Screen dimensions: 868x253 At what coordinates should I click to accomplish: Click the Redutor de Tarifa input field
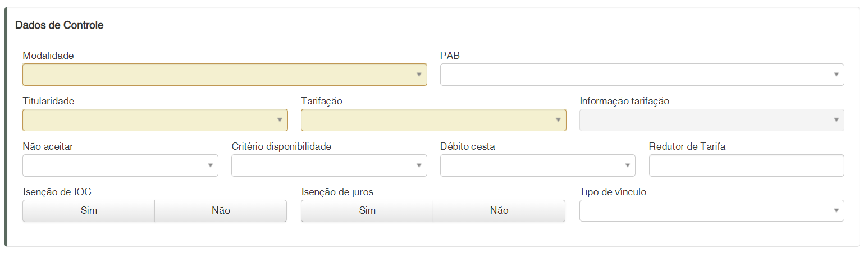[x=746, y=165]
